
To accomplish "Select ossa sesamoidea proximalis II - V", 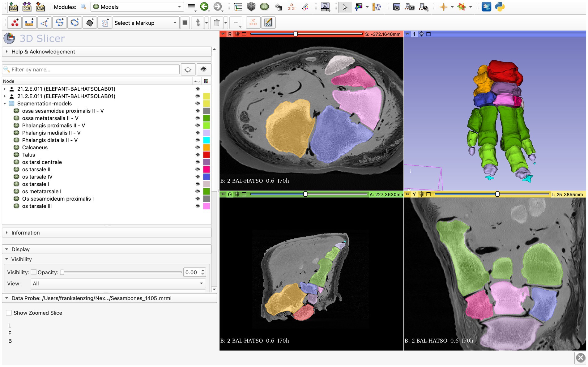I will click(106, 111).
